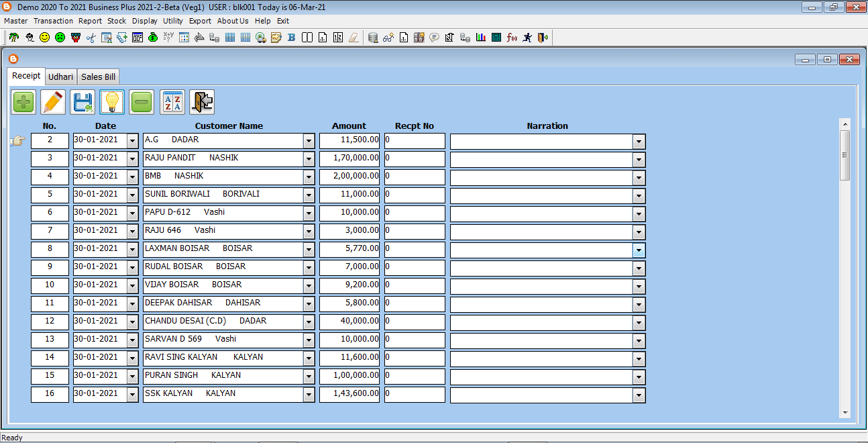The image size is (868, 443).
Task: Click the green plus add record button
Action: [23, 102]
